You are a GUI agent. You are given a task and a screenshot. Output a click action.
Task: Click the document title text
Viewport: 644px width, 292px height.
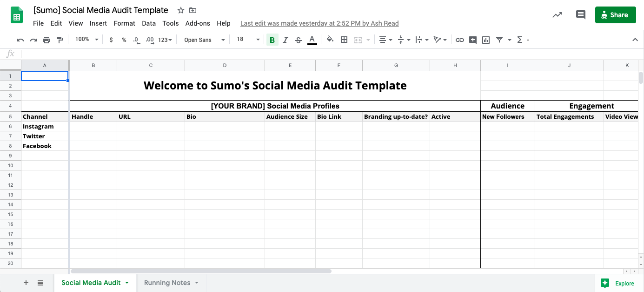click(x=101, y=10)
